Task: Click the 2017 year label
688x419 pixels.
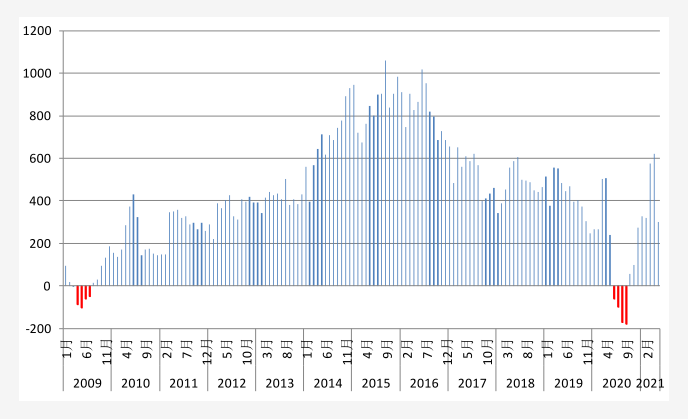Action: (x=472, y=383)
